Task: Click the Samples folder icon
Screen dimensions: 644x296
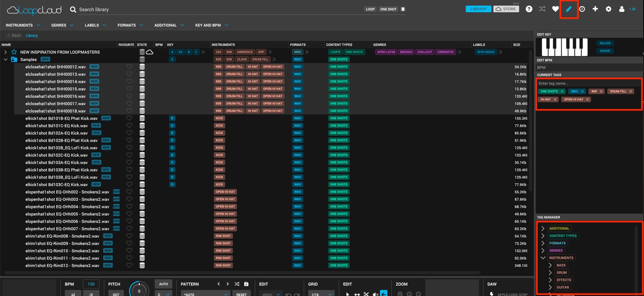Action: (14, 59)
